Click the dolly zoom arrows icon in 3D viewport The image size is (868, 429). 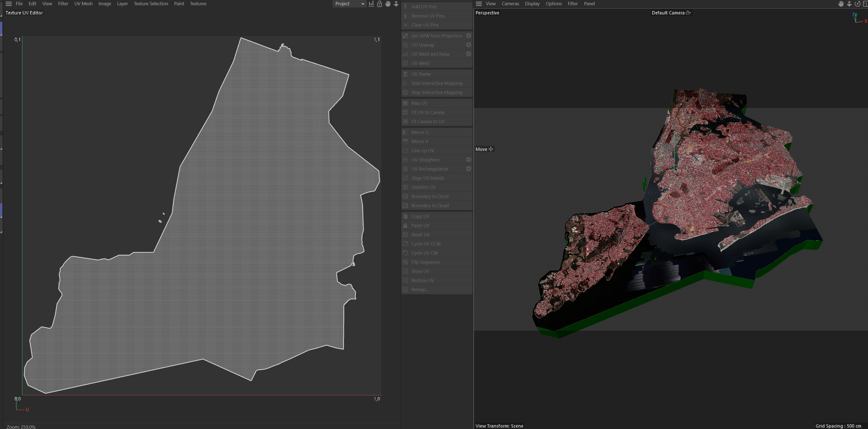[849, 4]
